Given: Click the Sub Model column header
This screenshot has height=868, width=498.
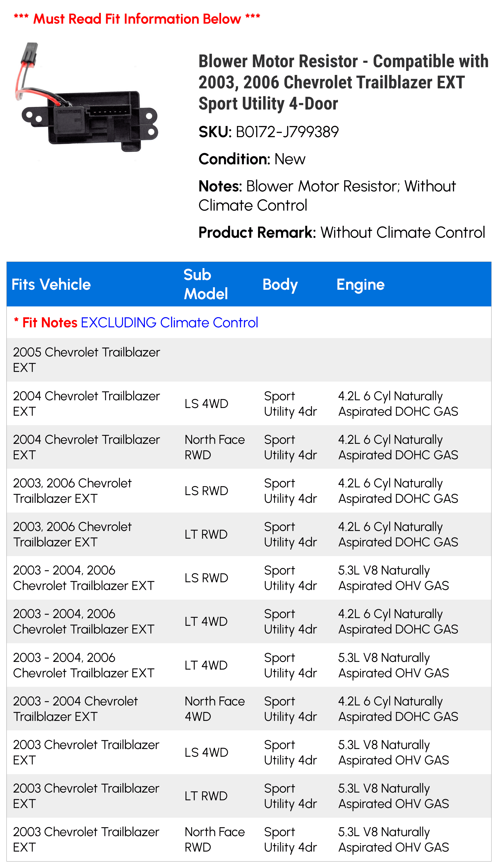Looking at the screenshot, I should (206, 285).
